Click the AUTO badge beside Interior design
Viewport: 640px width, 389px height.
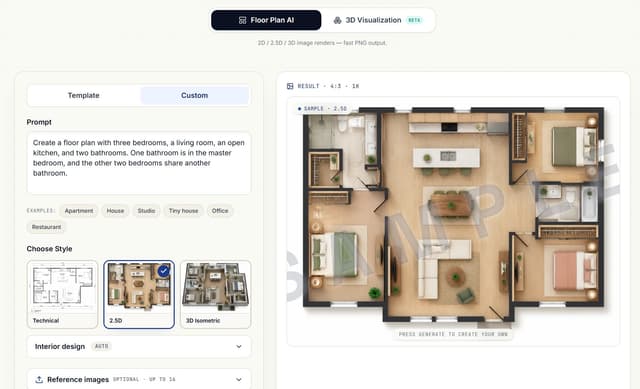click(x=102, y=347)
